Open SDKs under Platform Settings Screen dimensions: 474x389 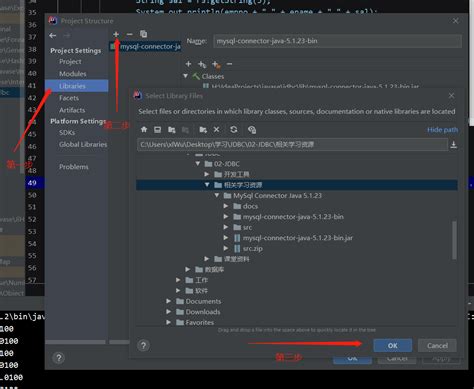pos(67,132)
